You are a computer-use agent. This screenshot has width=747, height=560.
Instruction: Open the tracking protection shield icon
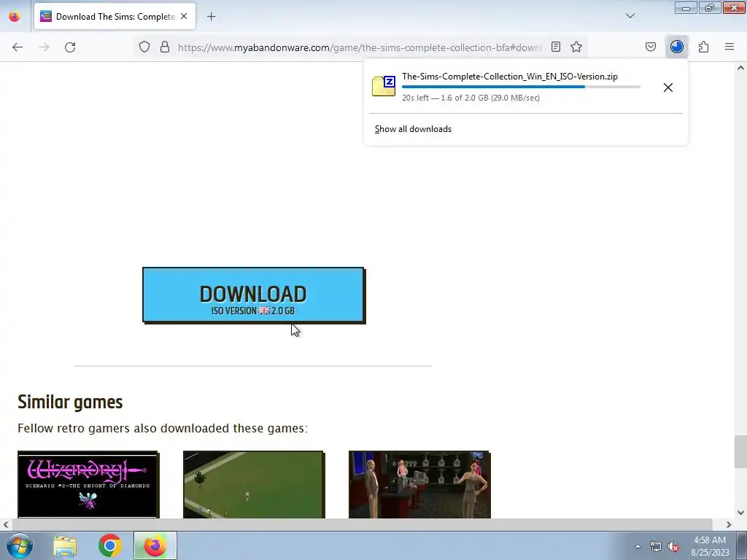tap(144, 47)
